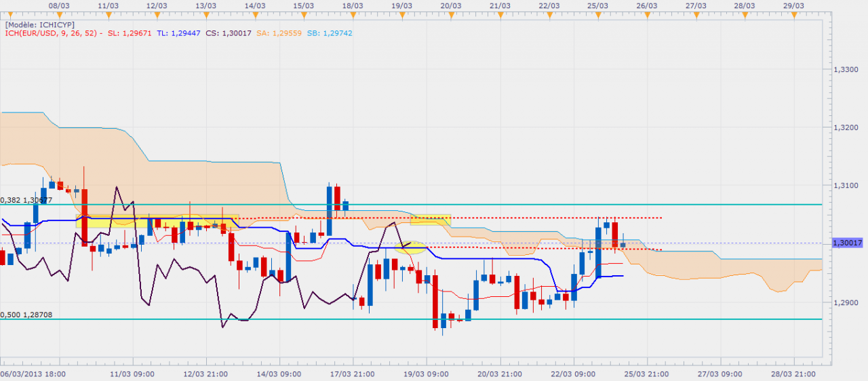Click the 20/03 21:00 time axis label
The height and width of the screenshot is (381, 868).
point(500,374)
